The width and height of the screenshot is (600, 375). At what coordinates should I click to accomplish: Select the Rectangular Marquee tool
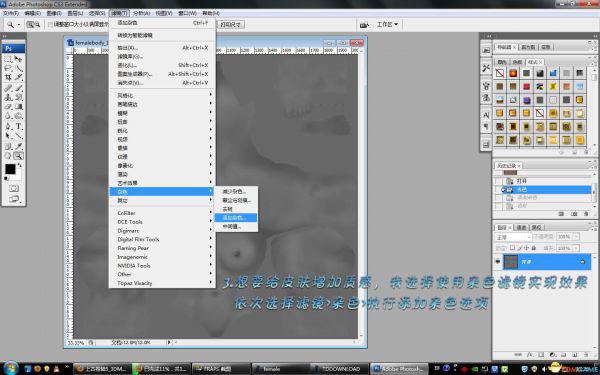8,59
